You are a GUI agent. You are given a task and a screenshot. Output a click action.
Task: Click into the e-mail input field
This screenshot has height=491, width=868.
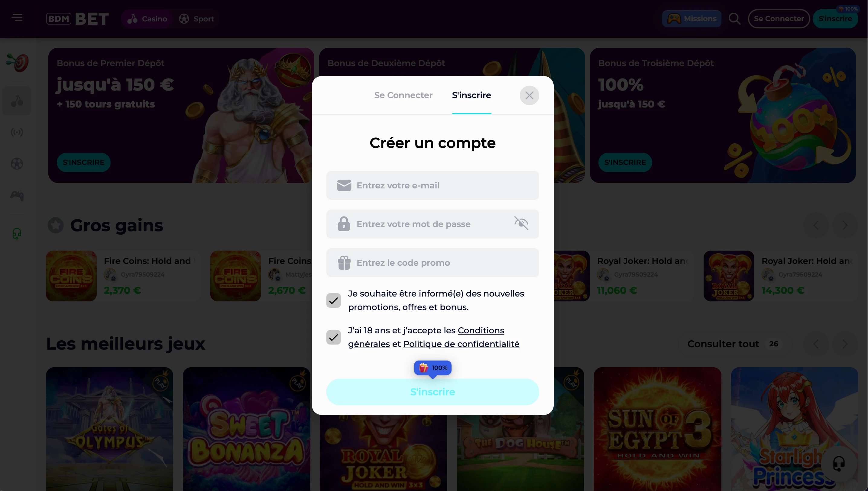(x=432, y=185)
